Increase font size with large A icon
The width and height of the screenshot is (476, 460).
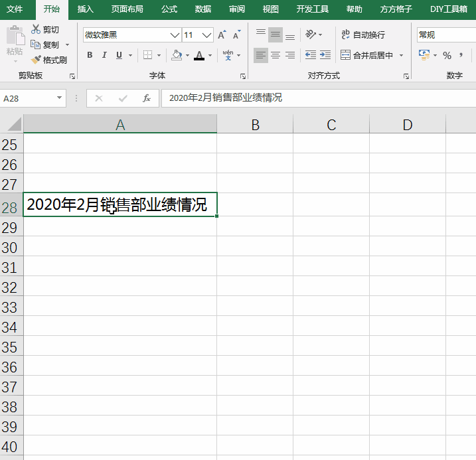pos(222,35)
